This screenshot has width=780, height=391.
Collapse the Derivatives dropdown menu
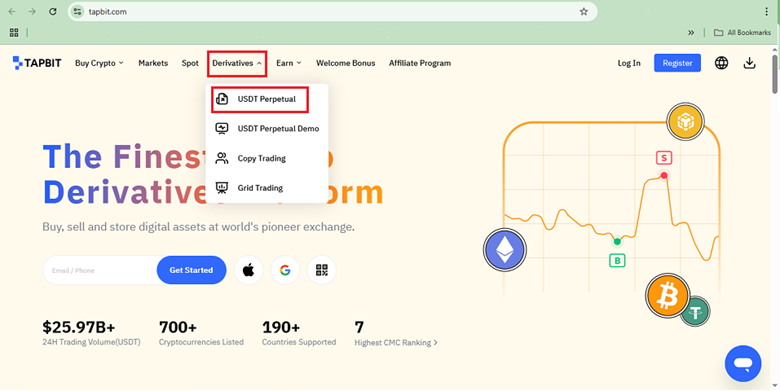[237, 63]
